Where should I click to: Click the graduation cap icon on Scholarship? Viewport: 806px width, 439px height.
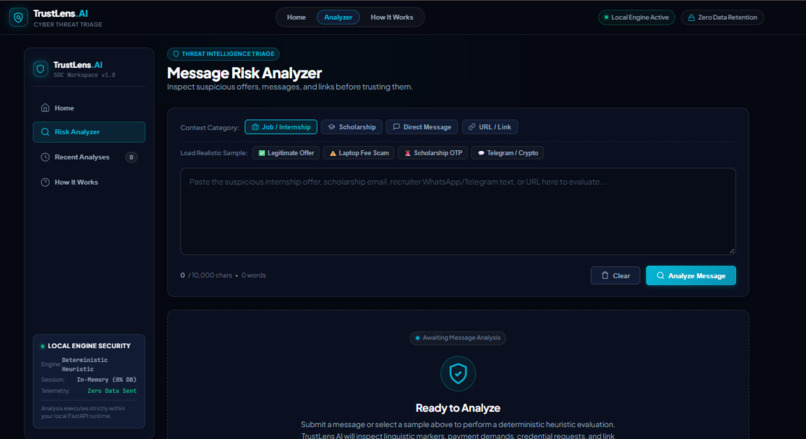[x=332, y=127]
